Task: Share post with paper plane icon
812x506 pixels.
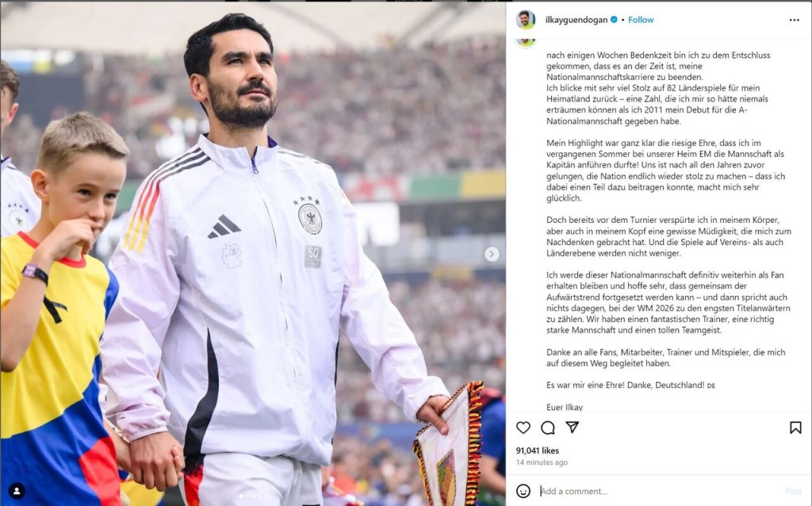Action: click(x=573, y=427)
